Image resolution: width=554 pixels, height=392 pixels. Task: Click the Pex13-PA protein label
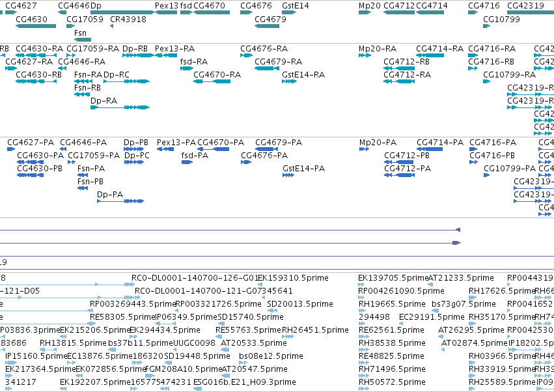(x=176, y=143)
